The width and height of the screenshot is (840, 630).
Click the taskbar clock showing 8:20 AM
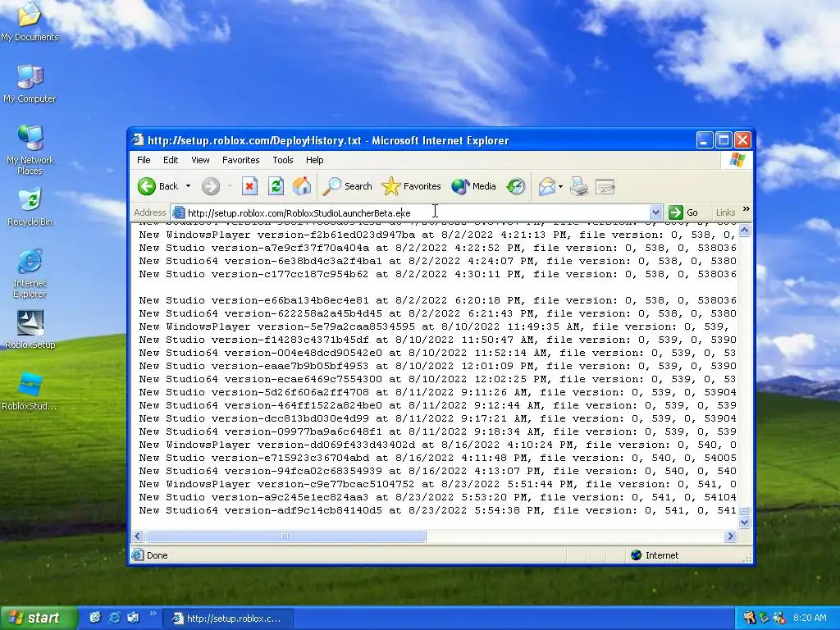click(x=810, y=619)
